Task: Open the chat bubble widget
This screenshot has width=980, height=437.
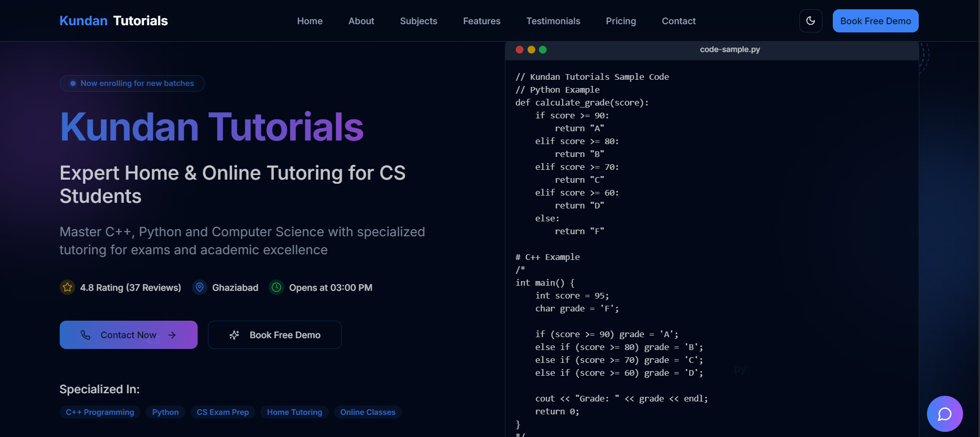Action: coord(944,414)
